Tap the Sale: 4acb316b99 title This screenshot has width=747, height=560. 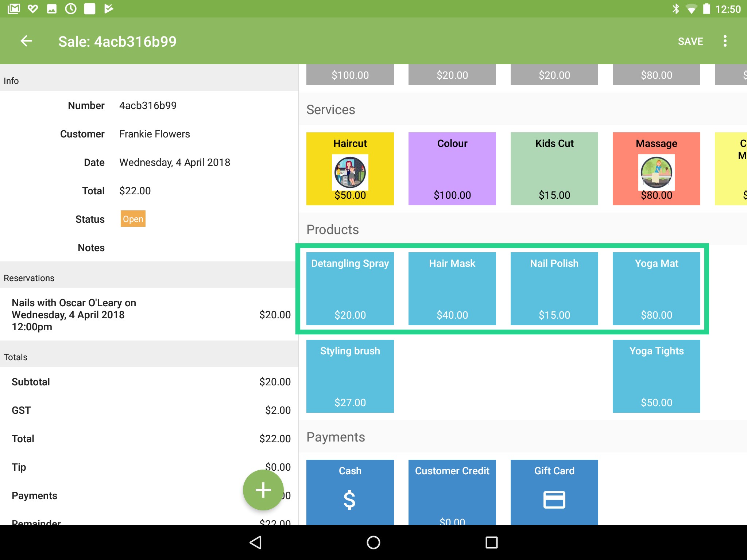[x=117, y=42]
